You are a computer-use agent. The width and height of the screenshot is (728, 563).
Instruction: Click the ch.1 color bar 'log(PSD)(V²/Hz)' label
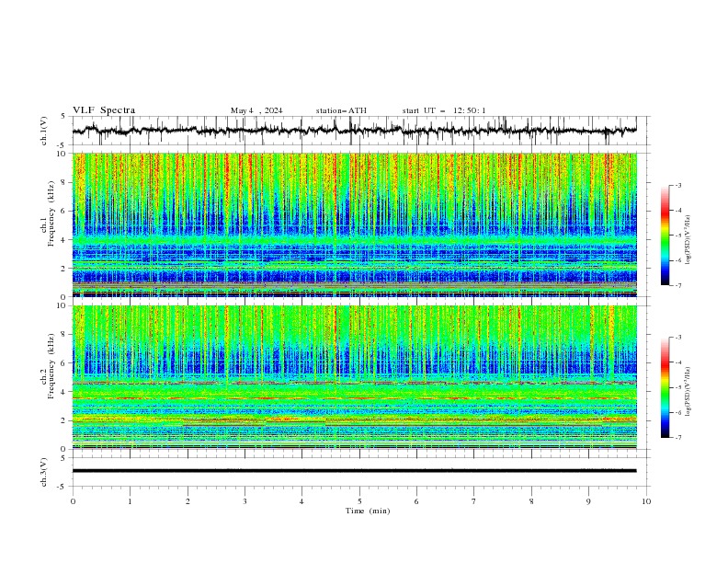(x=688, y=240)
